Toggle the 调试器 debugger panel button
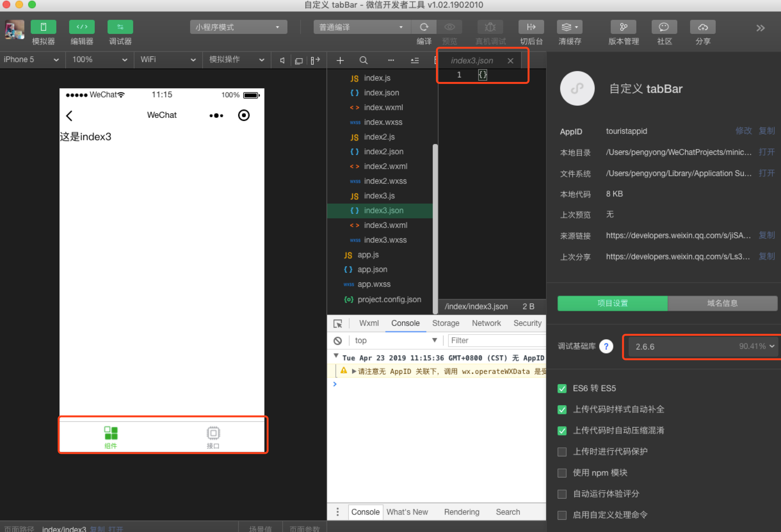The image size is (781, 532). [x=120, y=27]
